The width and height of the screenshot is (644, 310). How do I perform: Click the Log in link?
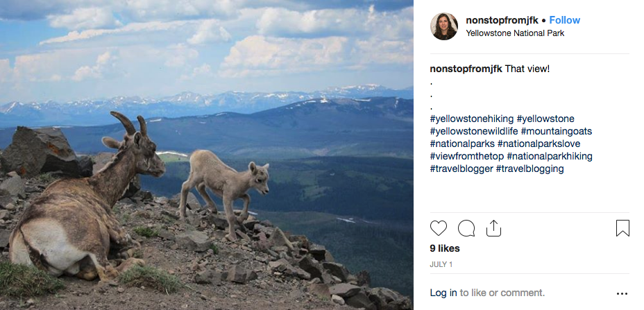(443, 293)
